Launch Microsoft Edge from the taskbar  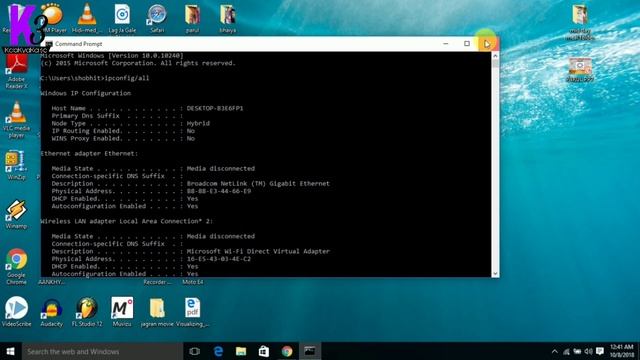click(x=218, y=351)
